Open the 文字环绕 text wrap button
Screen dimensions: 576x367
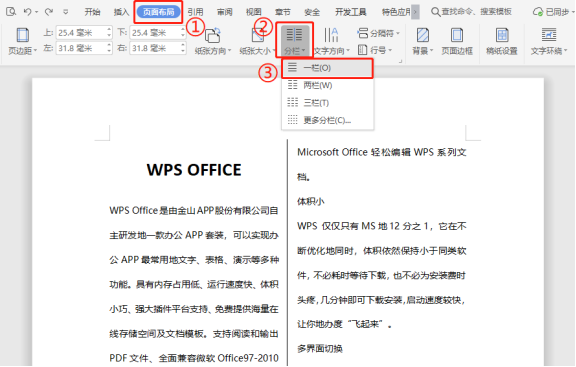[549, 41]
